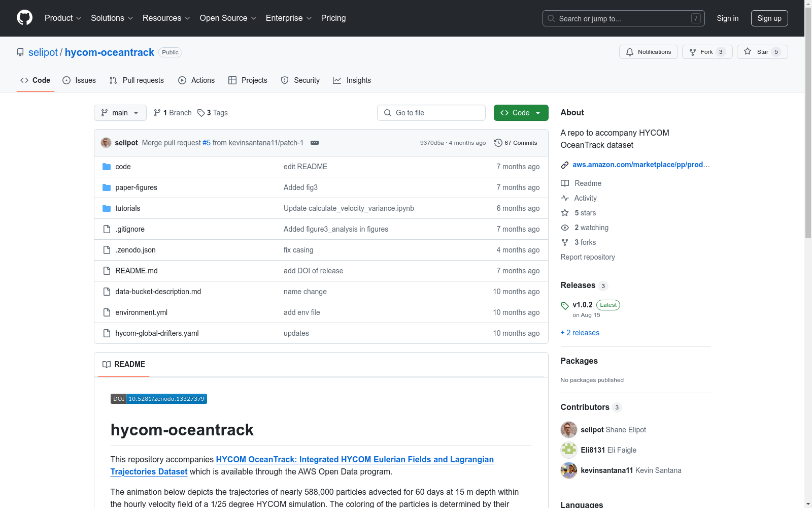The image size is (812, 508).
Task: Fork the repository using Fork button
Action: coord(707,52)
